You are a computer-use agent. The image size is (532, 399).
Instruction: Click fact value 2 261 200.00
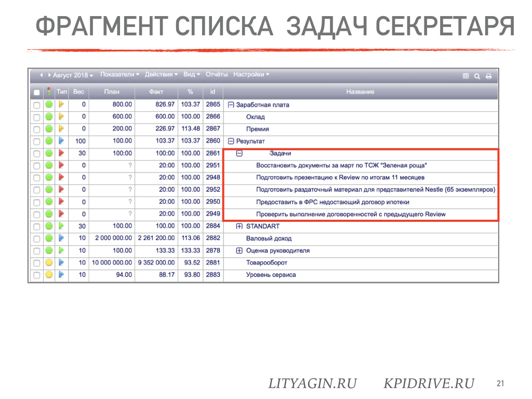[156, 238]
